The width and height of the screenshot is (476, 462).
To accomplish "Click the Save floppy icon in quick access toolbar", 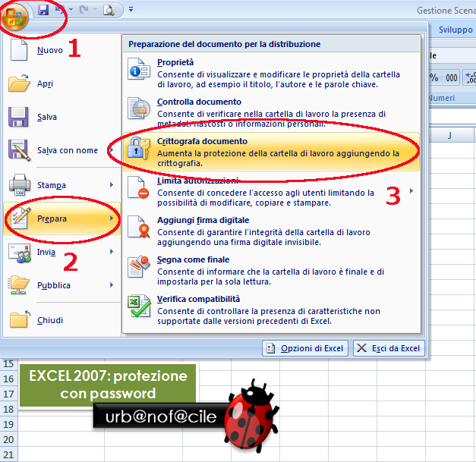I will point(43,10).
